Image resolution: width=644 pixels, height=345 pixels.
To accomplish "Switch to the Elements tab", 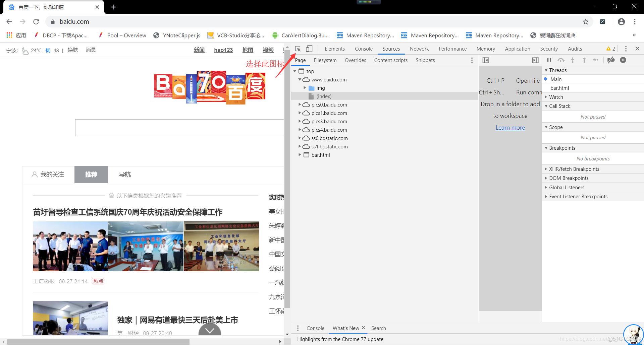I will pos(334,49).
